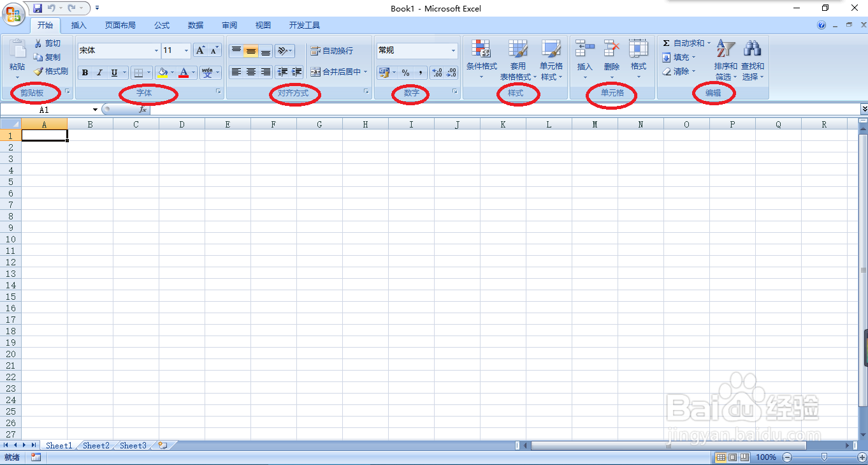Open font size dropdown showing 11
This screenshot has width=868, height=465.
186,51
